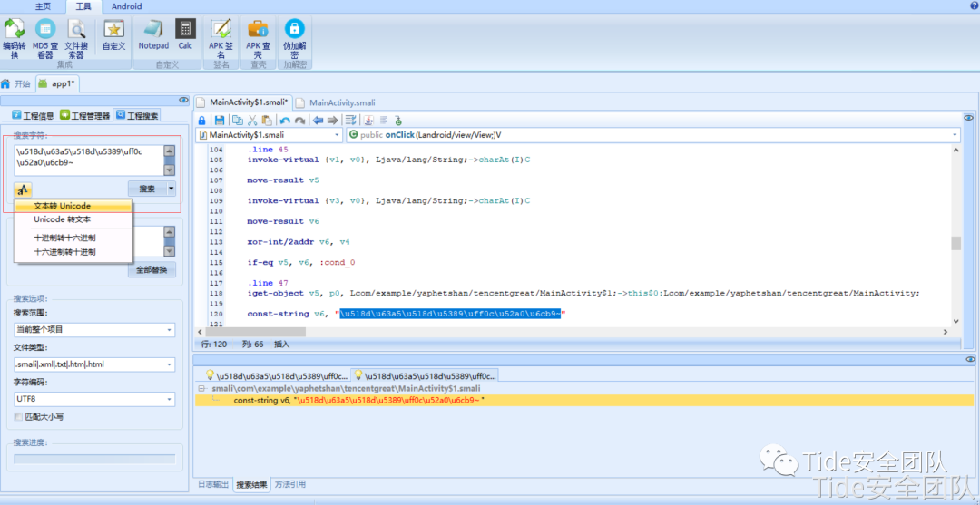
Task: Select 十六进制转十进制 menu item
Action: tap(73, 251)
